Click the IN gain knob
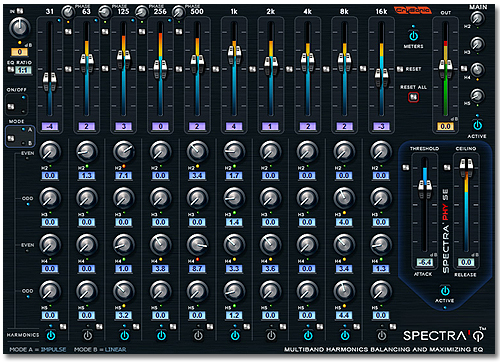 (x=20, y=28)
